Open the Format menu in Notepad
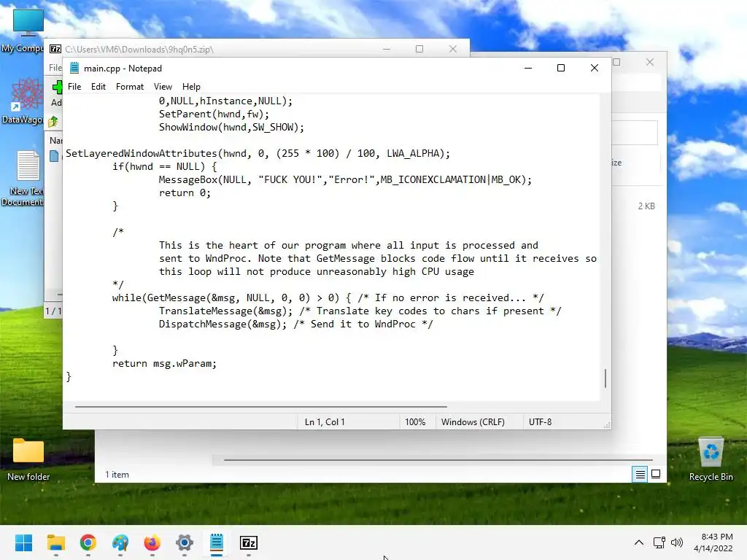The width and height of the screenshot is (747, 560). (130, 87)
